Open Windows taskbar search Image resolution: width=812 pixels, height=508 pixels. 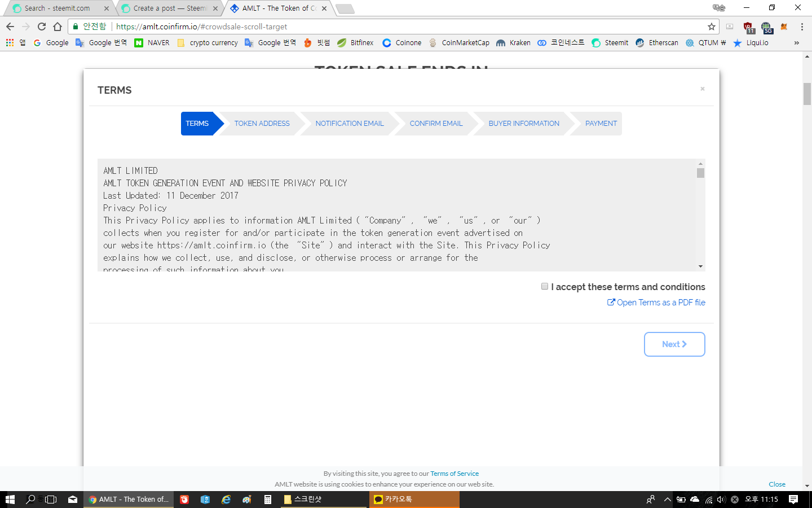[30, 500]
